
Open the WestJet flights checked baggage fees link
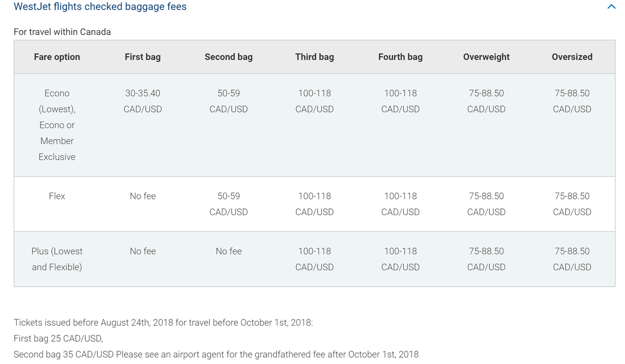(x=100, y=7)
